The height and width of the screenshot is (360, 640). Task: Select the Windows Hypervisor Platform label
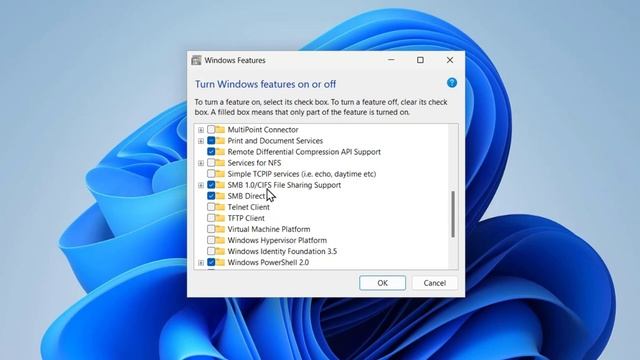pos(277,240)
